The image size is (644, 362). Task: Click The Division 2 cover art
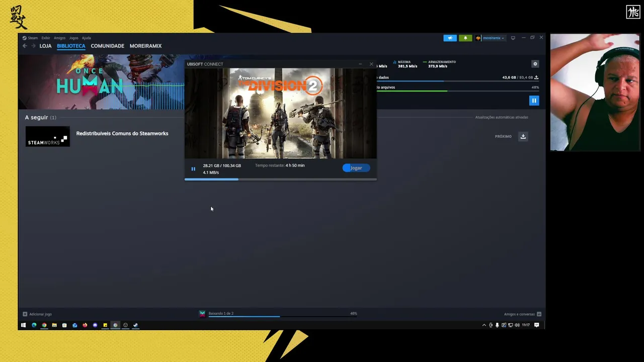tap(280, 113)
